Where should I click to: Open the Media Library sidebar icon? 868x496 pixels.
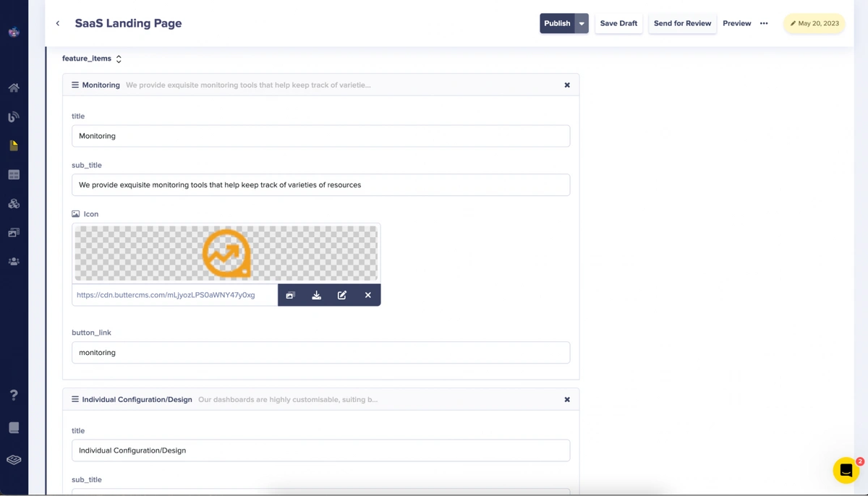pos(14,233)
